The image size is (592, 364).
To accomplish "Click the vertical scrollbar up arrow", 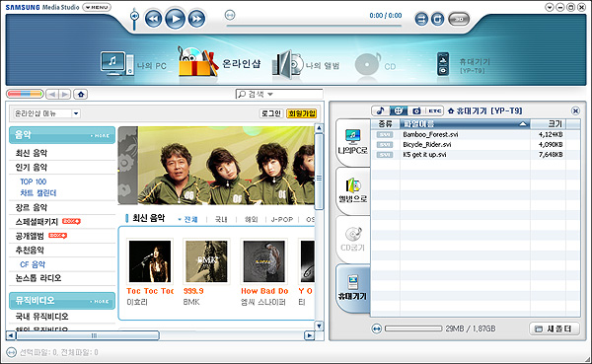I will 319,128.
